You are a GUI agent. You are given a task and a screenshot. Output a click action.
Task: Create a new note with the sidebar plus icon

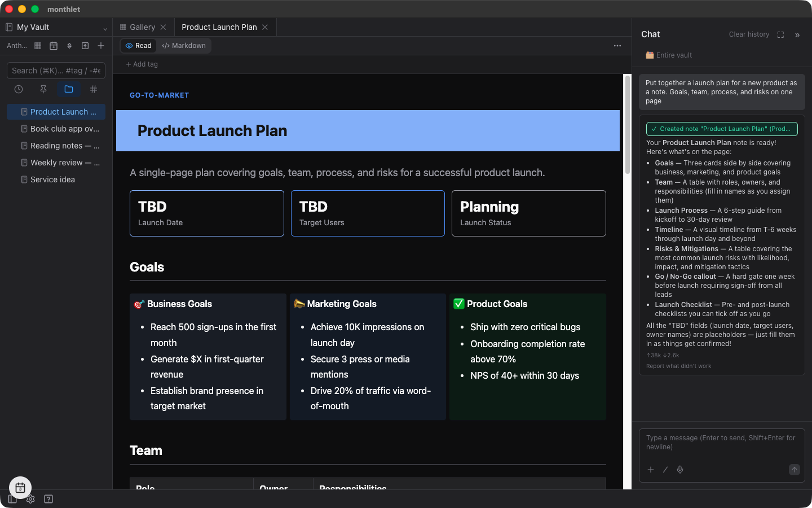(x=101, y=46)
